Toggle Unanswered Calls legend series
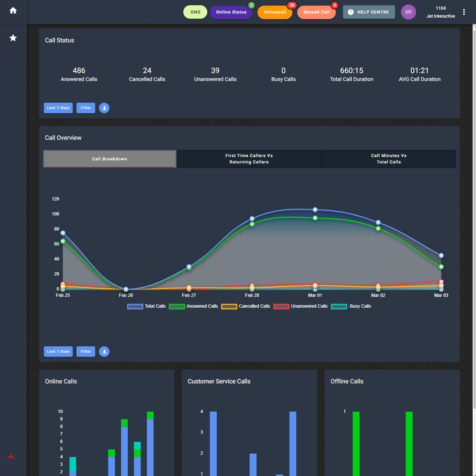 coord(301,306)
